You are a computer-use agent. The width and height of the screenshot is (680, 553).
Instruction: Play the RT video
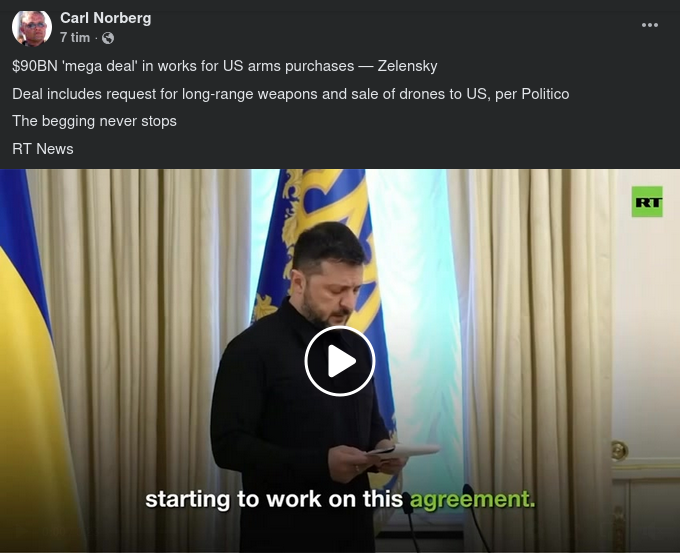coord(340,361)
